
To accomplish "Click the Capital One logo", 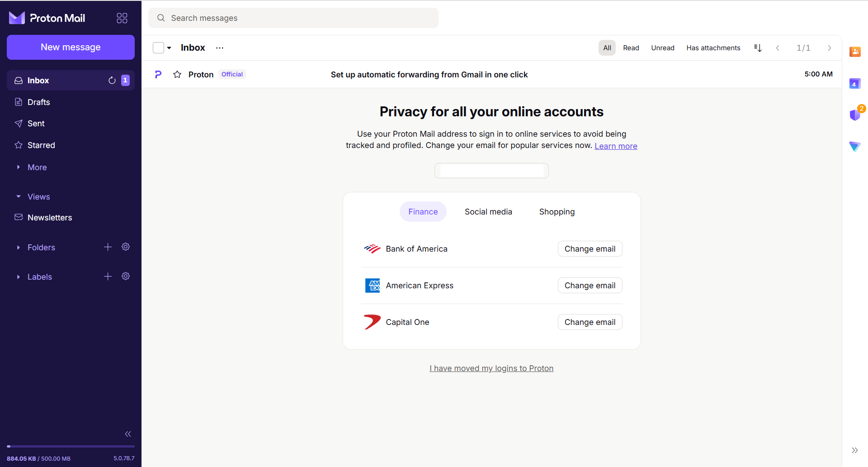I will pyautogui.click(x=372, y=322).
